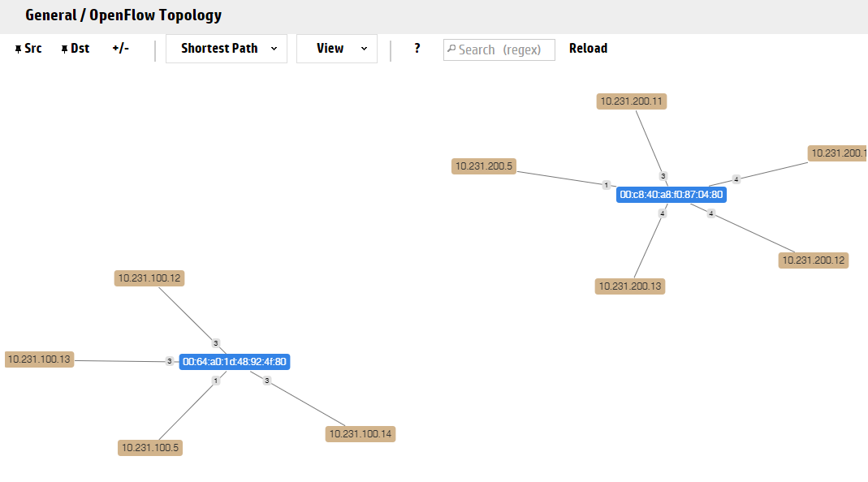This screenshot has width=868, height=482.
Task: Select host node 10.231.100.14
Action: pos(361,434)
